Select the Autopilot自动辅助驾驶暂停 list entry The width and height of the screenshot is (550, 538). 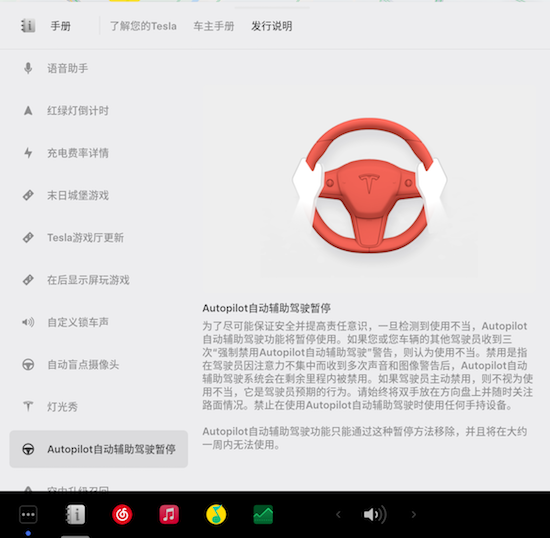pos(99,449)
